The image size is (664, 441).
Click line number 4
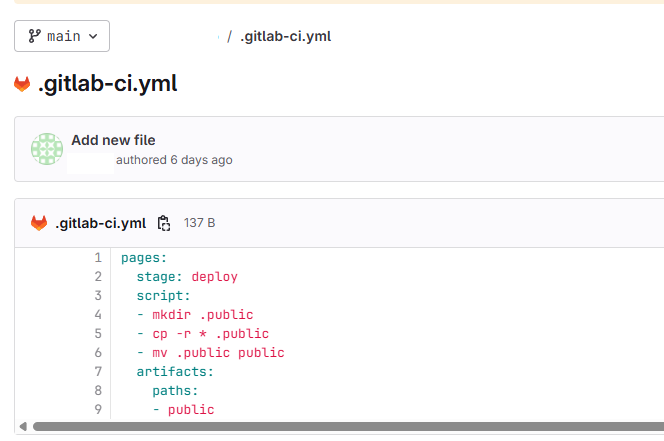[98, 314]
